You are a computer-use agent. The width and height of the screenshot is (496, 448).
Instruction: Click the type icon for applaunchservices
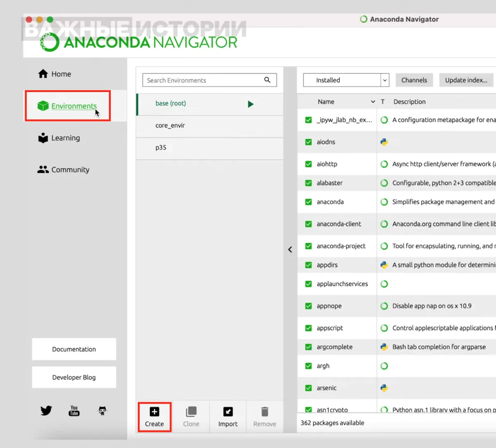click(x=384, y=284)
